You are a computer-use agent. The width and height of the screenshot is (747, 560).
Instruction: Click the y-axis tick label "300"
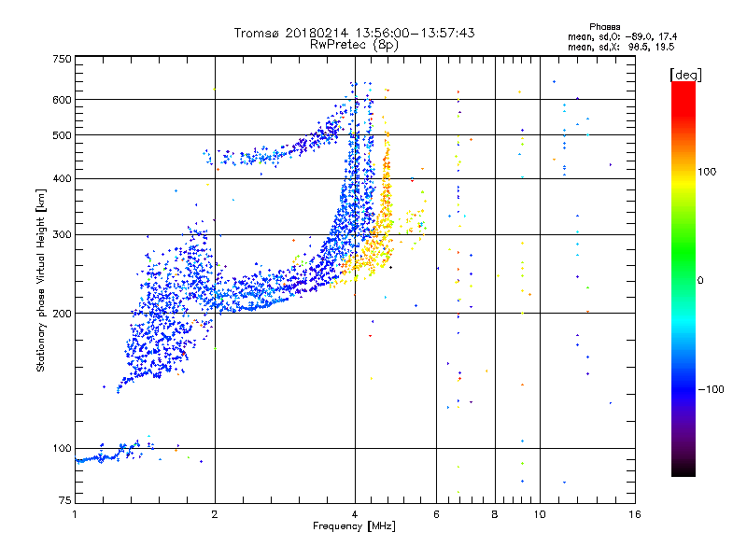tap(62, 235)
